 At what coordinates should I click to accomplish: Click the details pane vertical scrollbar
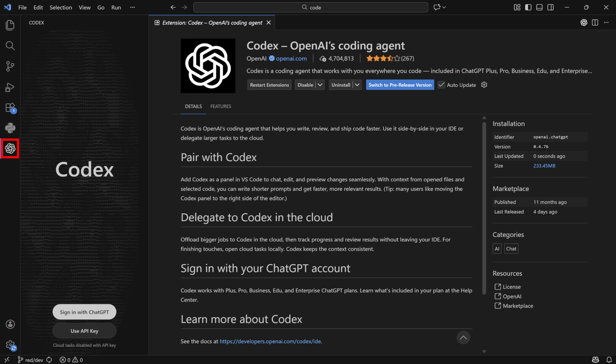(x=484, y=208)
